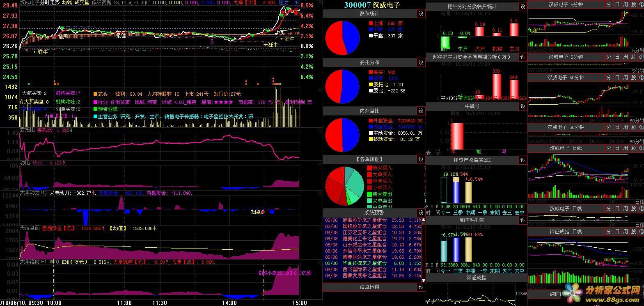Select alert row 德美化工来之星组合
Viewport: 644px width, 306px height.
pos(374,239)
